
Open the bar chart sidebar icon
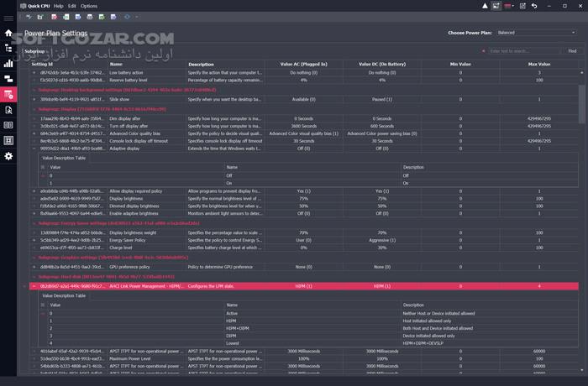point(8,63)
